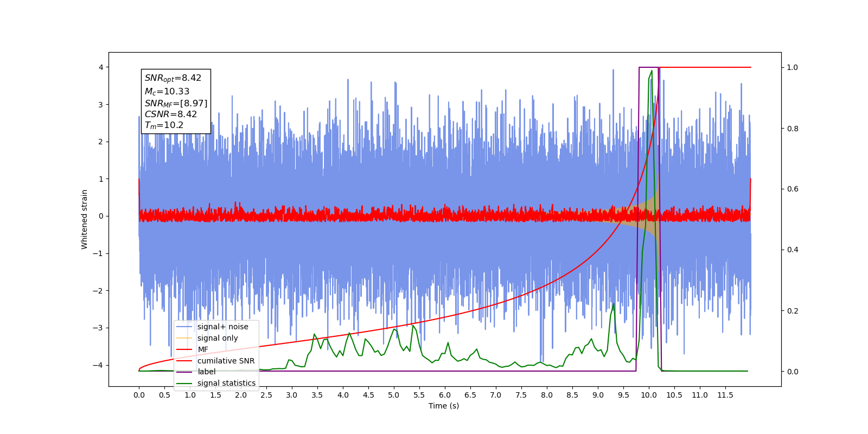868x434 pixels.
Task: Click the 0.5 tick on the time axis
Action: pos(164,395)
